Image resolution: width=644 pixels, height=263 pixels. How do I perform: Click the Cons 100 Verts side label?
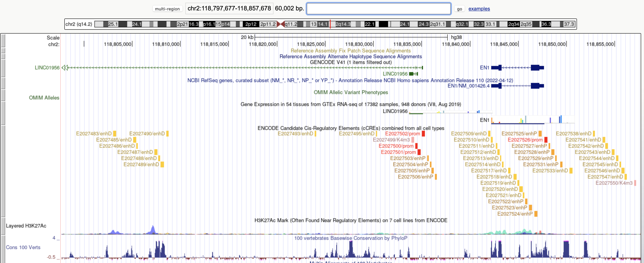pyautogui.click(x=23, y=247)
